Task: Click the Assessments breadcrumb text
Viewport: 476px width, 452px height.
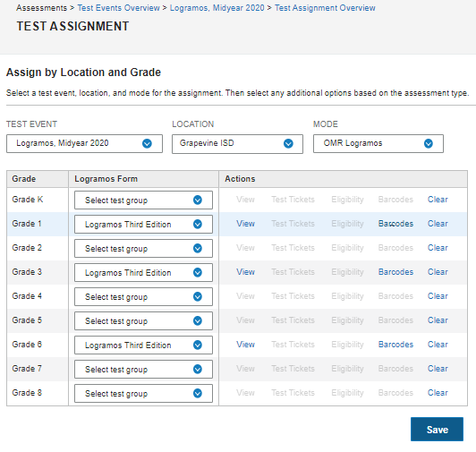Action: tap(41, 8)
